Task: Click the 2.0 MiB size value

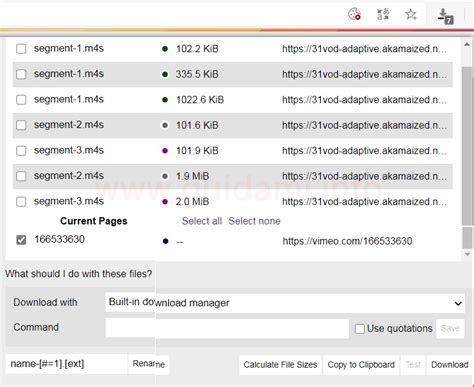Action: click(x=192, y=202)
